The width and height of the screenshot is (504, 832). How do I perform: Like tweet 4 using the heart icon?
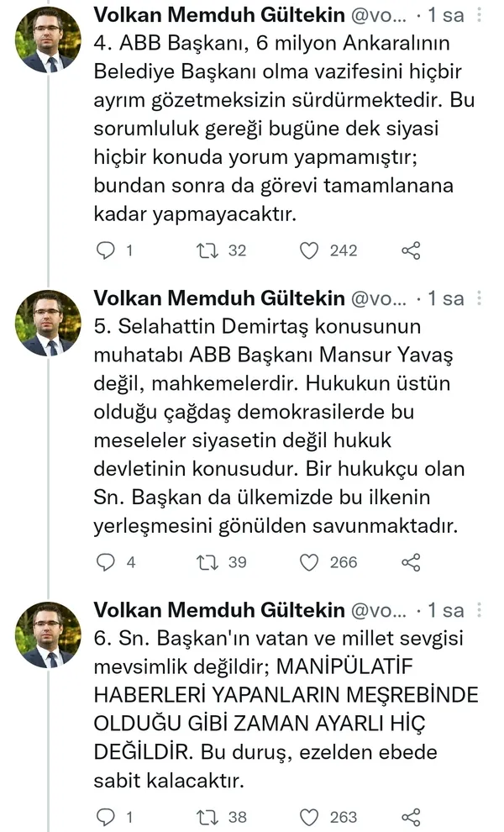click(308, 250)
